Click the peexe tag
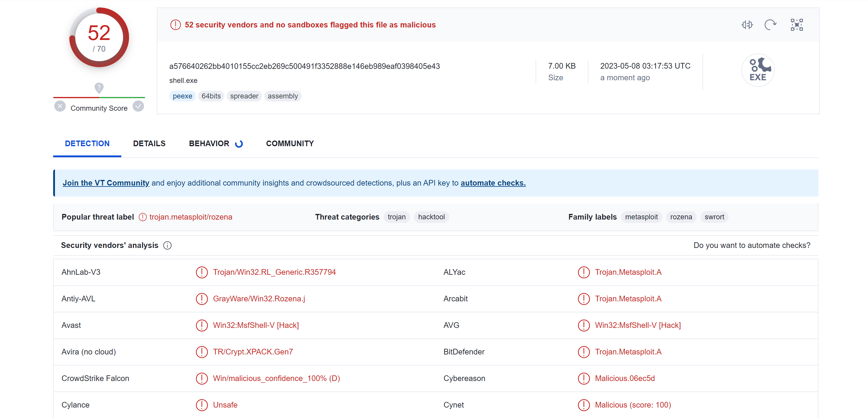This screenshot has width=868, height=418. (182, 96)
